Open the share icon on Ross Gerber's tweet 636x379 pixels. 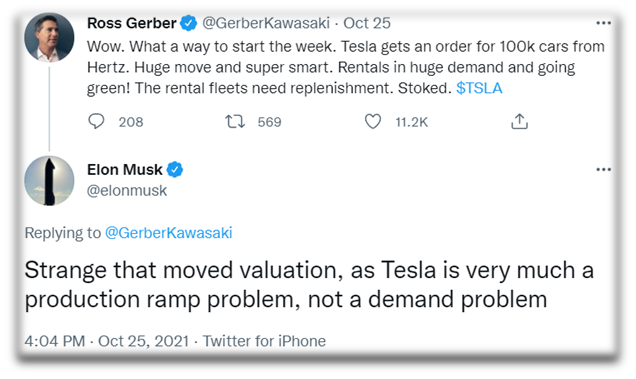coord(520,121)
